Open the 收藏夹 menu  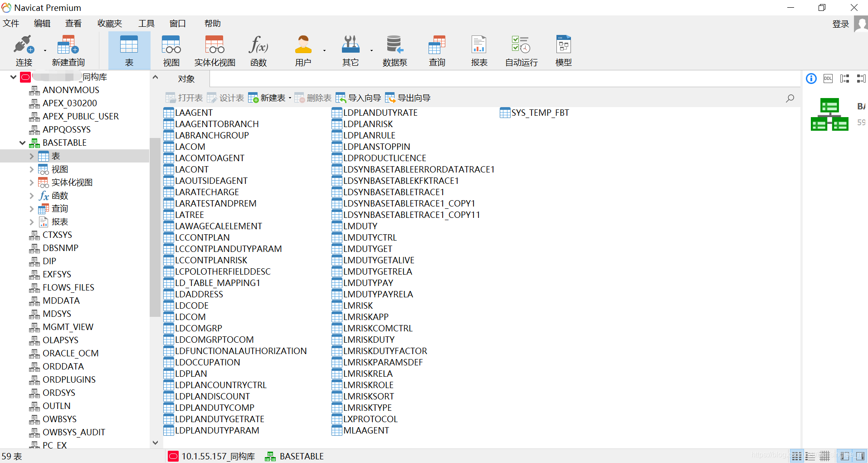coord(110,23)
